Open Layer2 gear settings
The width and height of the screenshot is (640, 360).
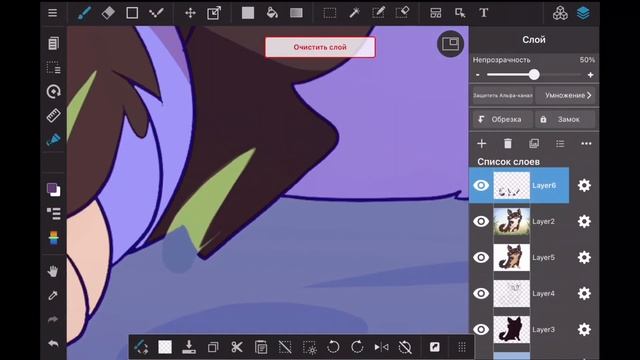pyautogui.click(x=584, y=221)
